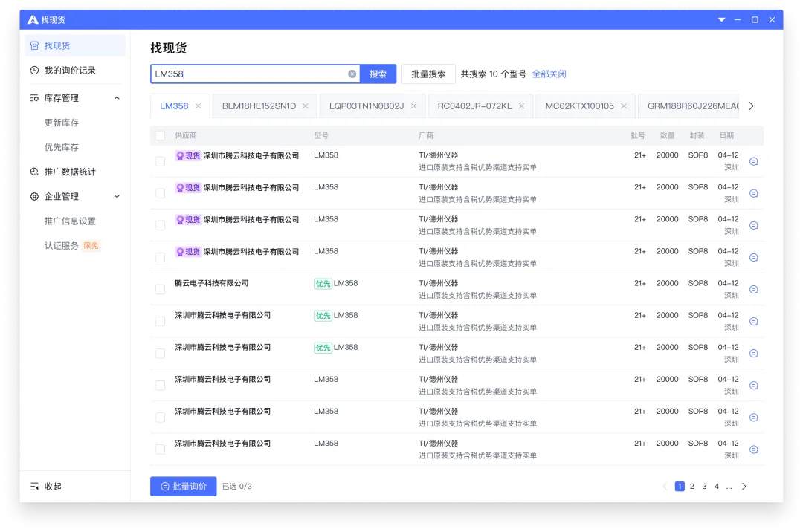Click the 搜索 search button

378,74
